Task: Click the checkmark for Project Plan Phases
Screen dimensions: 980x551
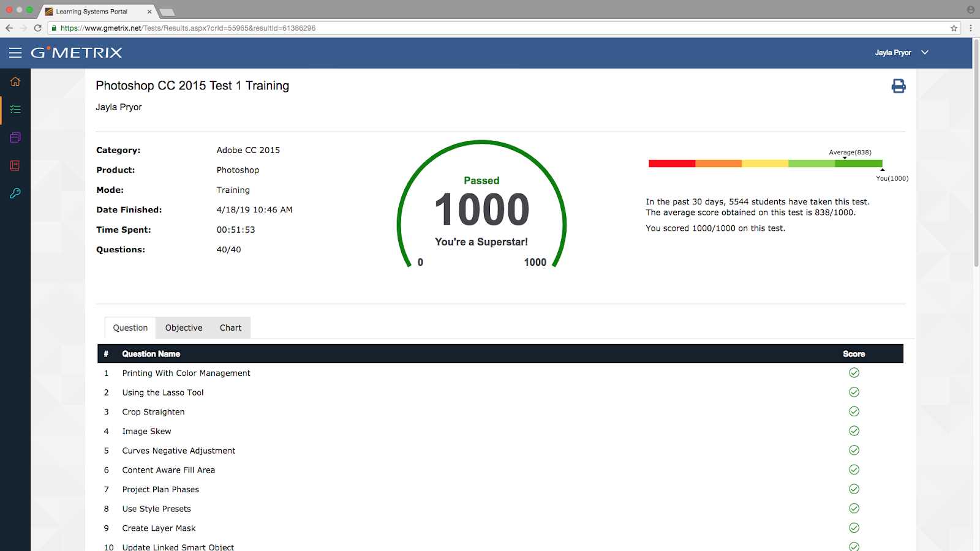Action: pyautogui.click(x=854, y=489)
